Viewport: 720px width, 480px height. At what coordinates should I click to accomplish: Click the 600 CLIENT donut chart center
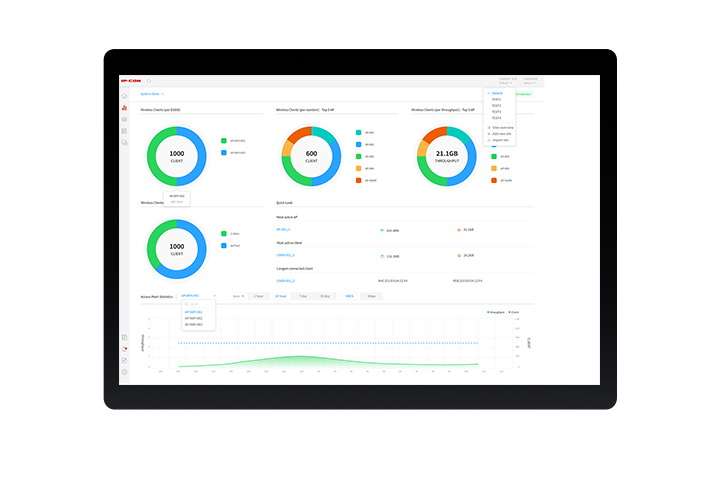tap(311, 156)
